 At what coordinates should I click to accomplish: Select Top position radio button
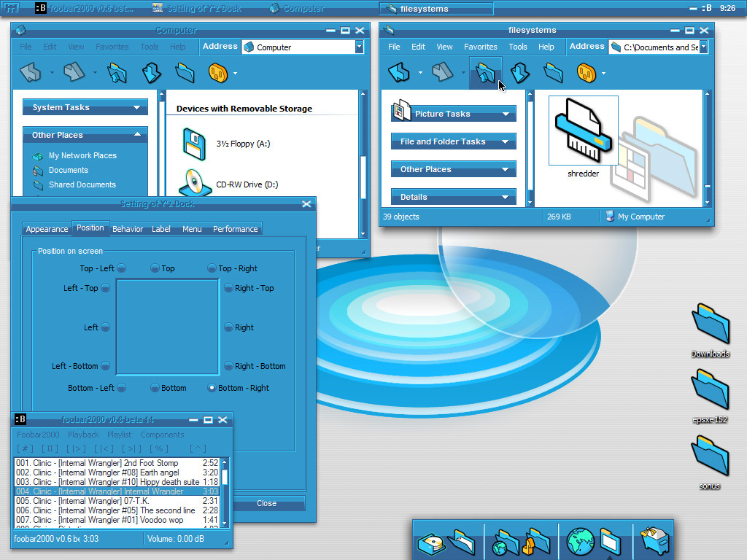[x=155, y=268]
